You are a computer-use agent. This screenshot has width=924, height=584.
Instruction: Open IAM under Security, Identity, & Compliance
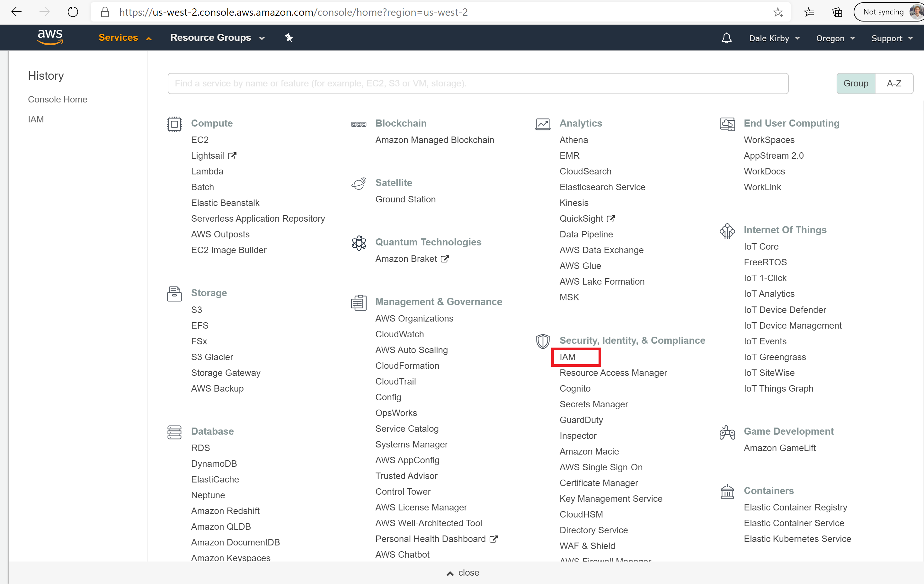(x=567, y=357)
